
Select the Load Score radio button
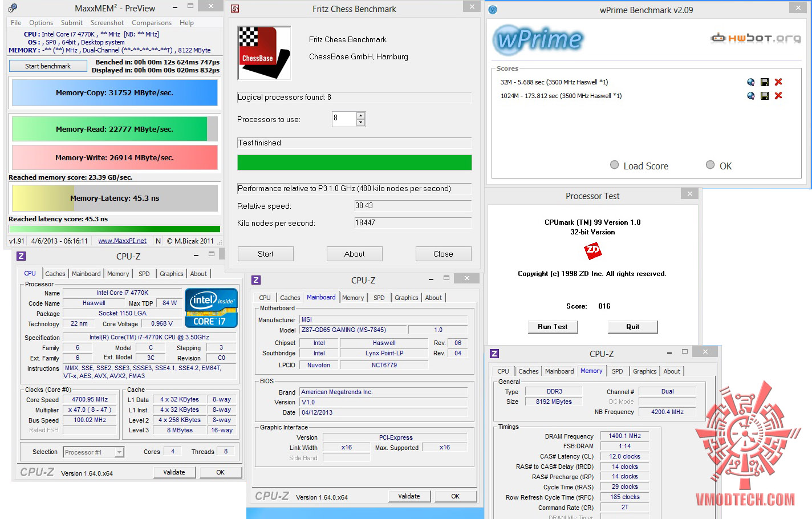click(614, 165)
